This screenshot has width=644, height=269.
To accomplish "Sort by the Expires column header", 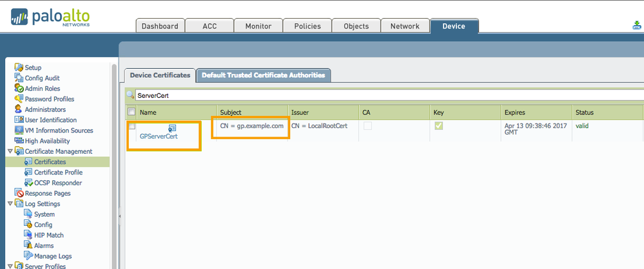I will tap(536, 113).
